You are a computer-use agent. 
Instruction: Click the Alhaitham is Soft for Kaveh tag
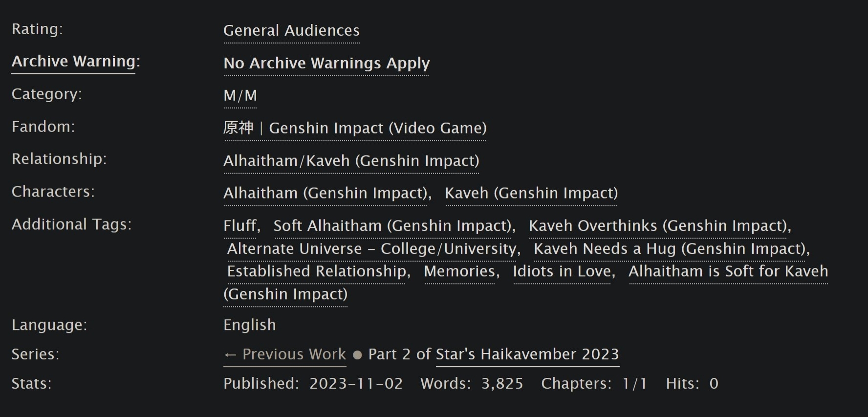[728, 272]
